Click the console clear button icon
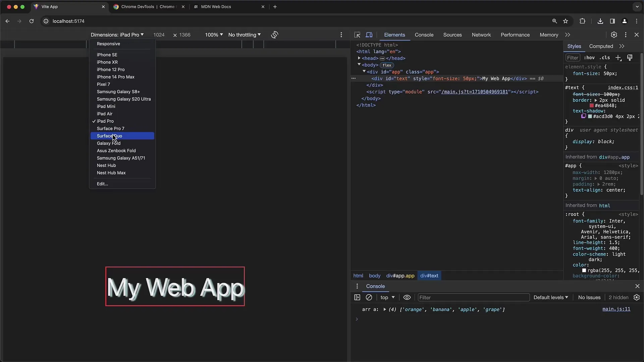 (x=368, y=297)
